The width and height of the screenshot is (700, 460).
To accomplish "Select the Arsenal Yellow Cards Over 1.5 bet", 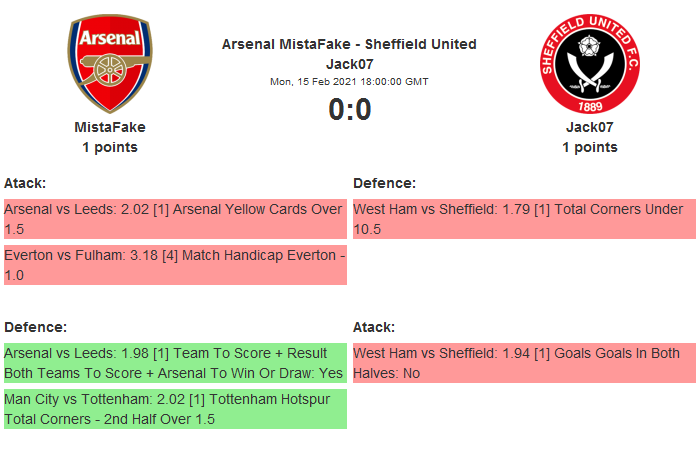I will [174, 219].
